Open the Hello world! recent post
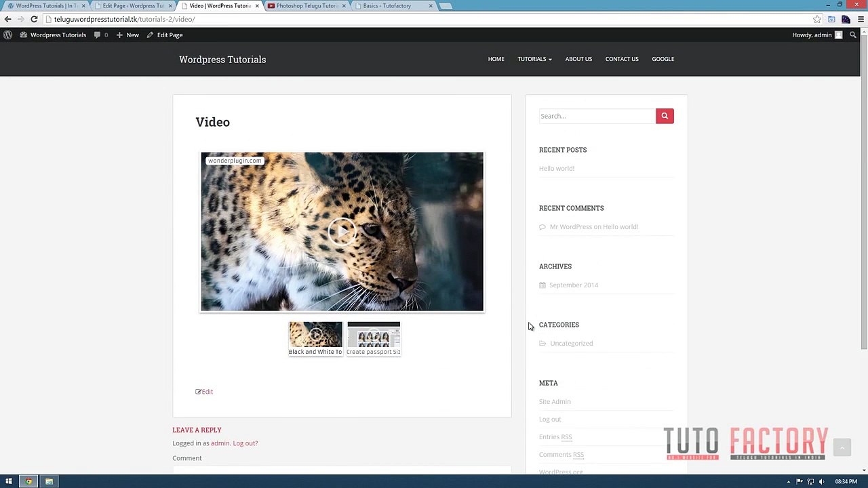This screenshot has width=868, height=488. (557, 168)
